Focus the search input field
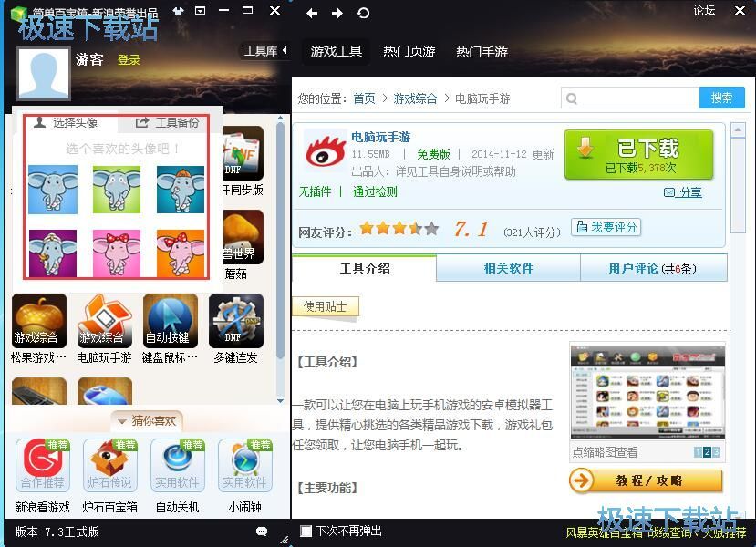The image size is (756, 547). click(x=630, y=98)
